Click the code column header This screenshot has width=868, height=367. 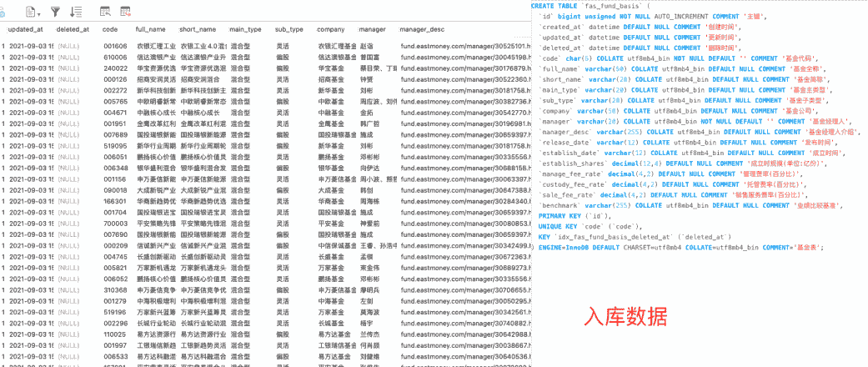coord(110,29)
